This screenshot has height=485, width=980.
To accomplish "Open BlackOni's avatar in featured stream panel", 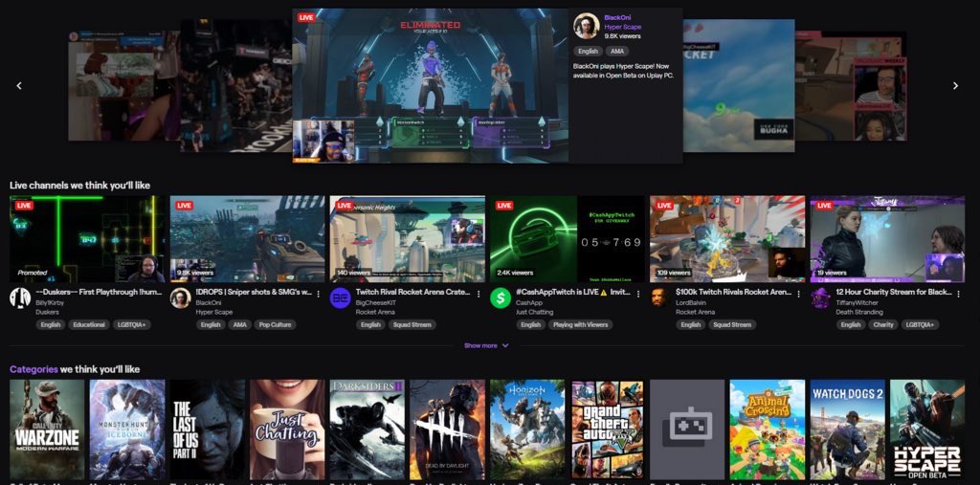I will pos(587,26).
